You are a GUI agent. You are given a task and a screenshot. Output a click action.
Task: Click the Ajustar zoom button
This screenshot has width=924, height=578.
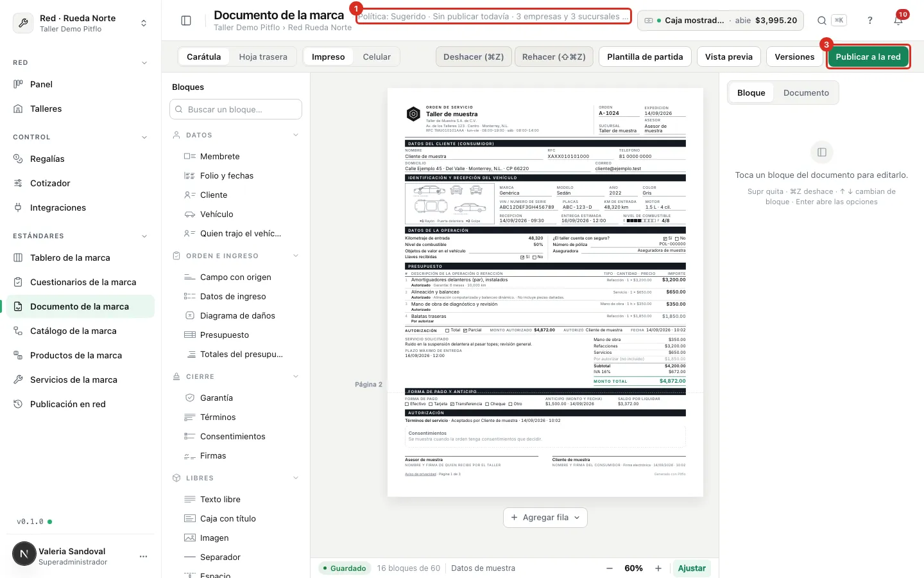point(692,568)
